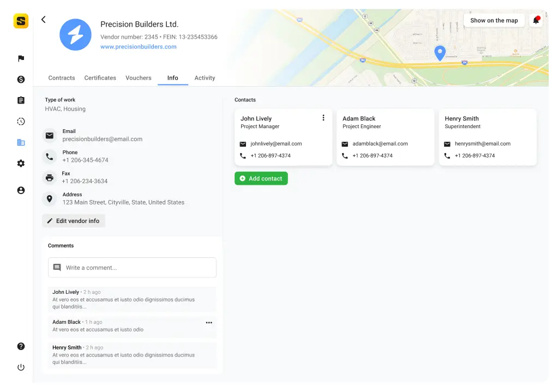
Task: Open the Certificates tab
Action: tap(100, 78)
